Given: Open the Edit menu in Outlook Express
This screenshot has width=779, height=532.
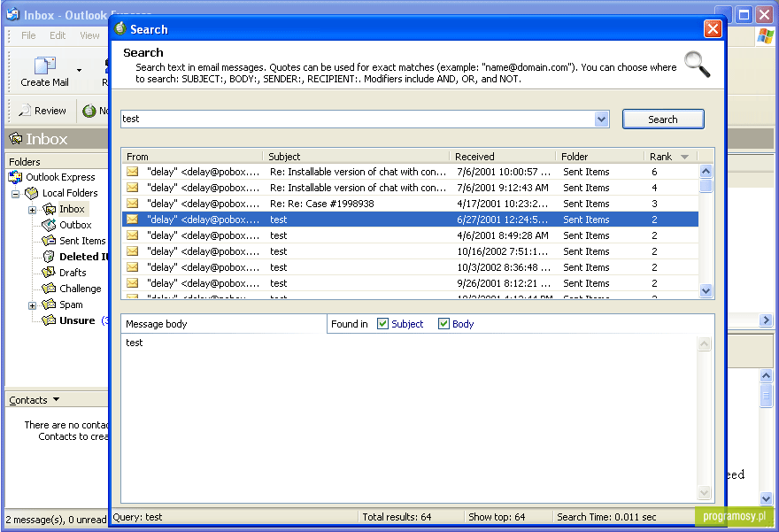Looking at the screenshot, I should 58,35.
